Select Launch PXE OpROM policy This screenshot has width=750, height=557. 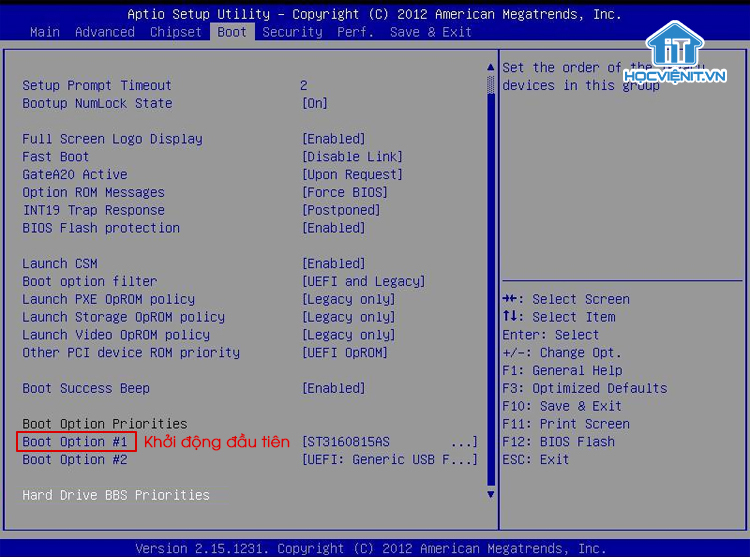(109, 299)
